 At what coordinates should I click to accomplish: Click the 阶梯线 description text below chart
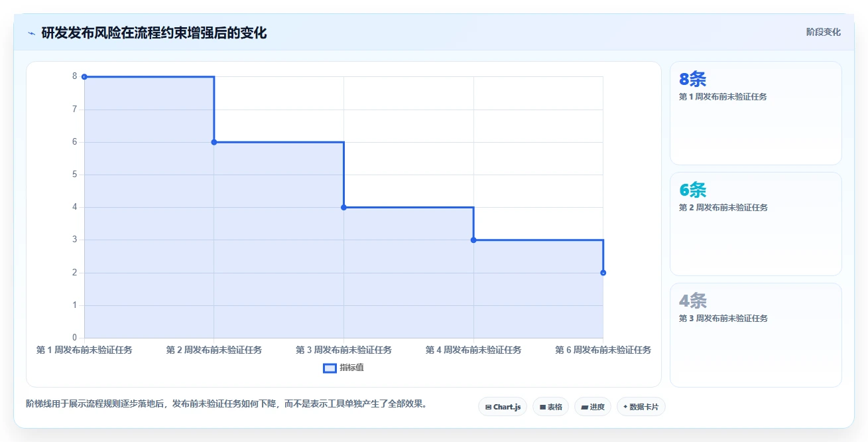226,404
